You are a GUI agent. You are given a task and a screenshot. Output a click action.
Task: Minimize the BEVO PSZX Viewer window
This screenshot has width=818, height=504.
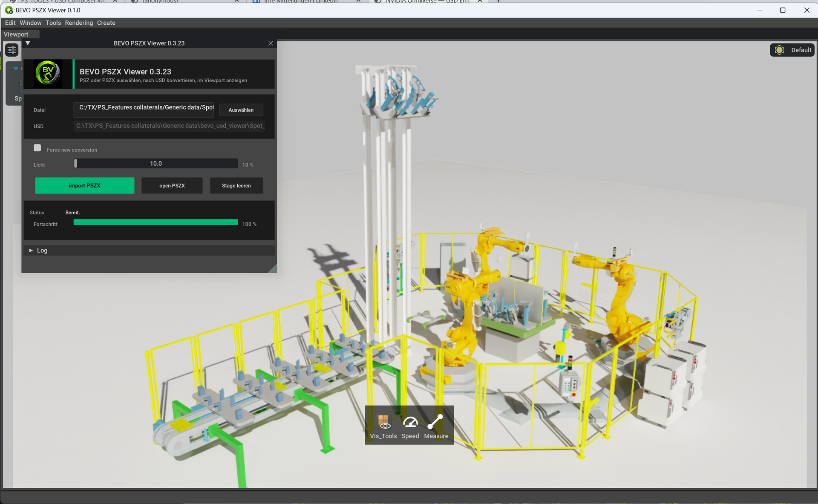759,10
